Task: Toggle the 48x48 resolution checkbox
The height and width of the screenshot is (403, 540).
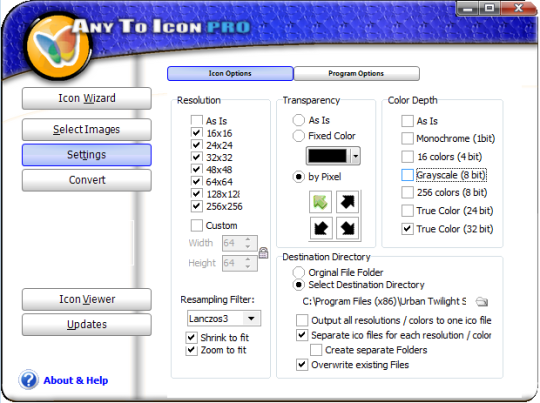Action: tap(196, 169)
